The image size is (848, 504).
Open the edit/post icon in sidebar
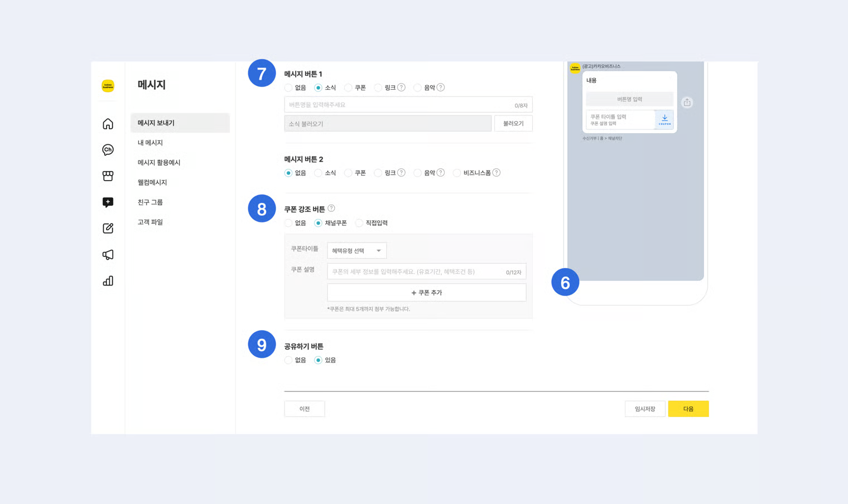click(108, 229)
